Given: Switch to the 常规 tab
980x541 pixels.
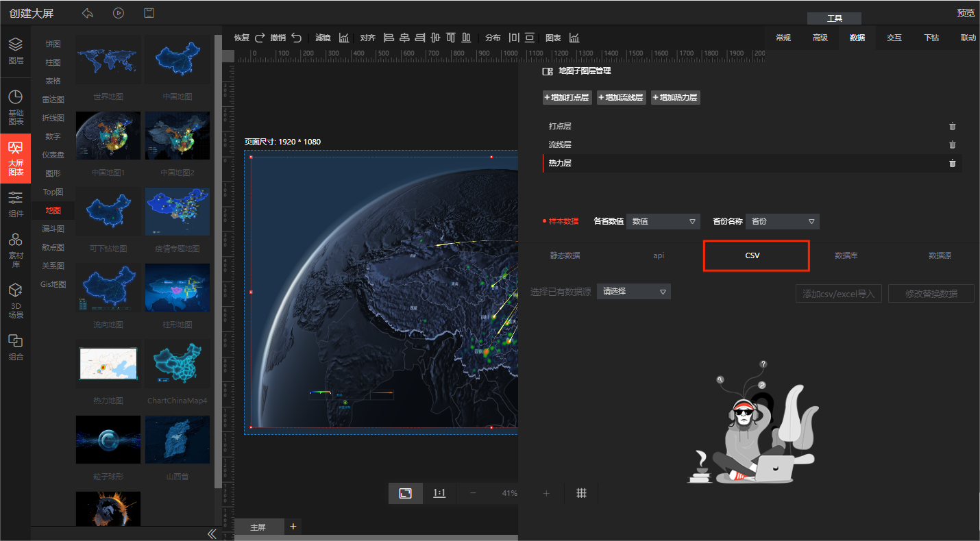Looking at the screenshot, I should point(783,38).
